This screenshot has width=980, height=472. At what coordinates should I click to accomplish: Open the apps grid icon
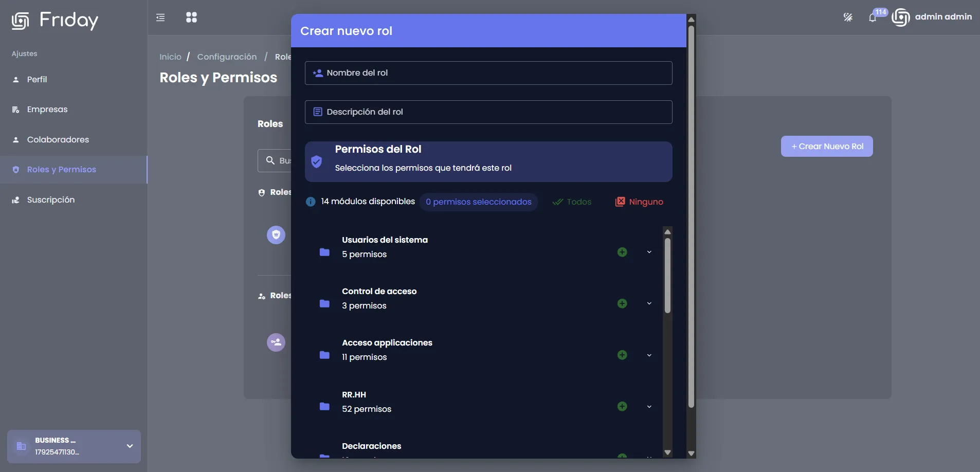(x=191, y=17)
